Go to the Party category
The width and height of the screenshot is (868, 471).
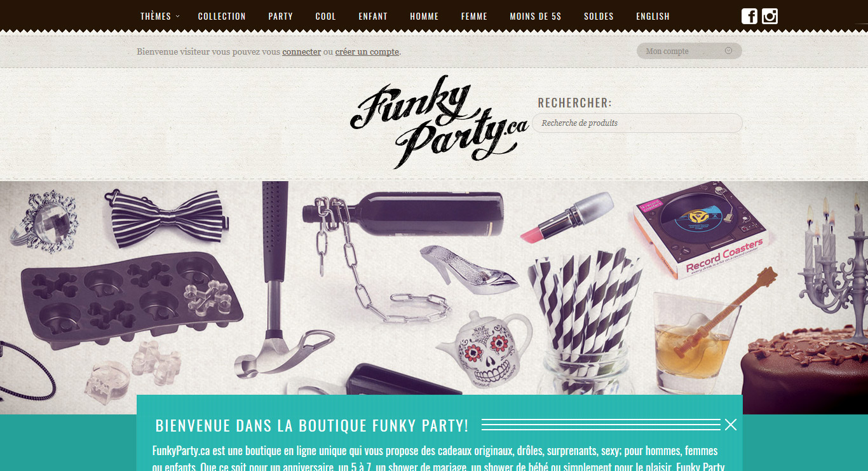click(x=280, y=17)
